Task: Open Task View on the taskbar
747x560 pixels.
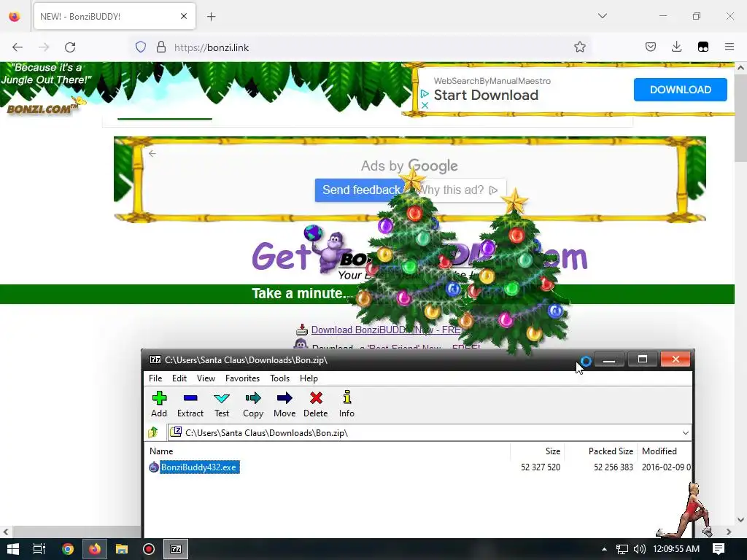Action: tap(39, 549)
